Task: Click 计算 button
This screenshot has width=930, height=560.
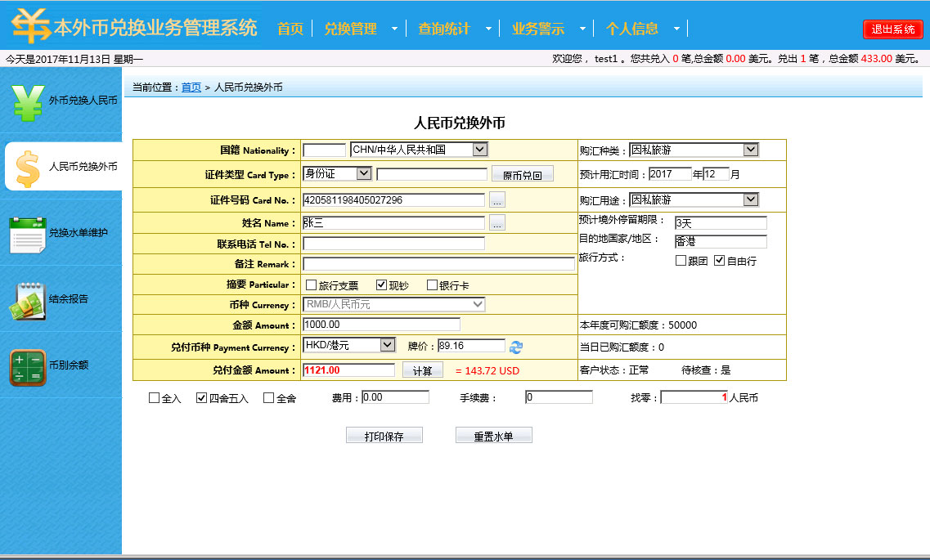Action: tap(422, 370)
